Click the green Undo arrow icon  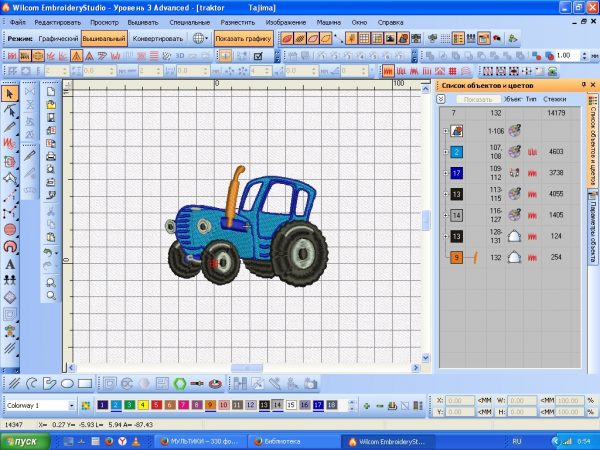coord(49,253)
